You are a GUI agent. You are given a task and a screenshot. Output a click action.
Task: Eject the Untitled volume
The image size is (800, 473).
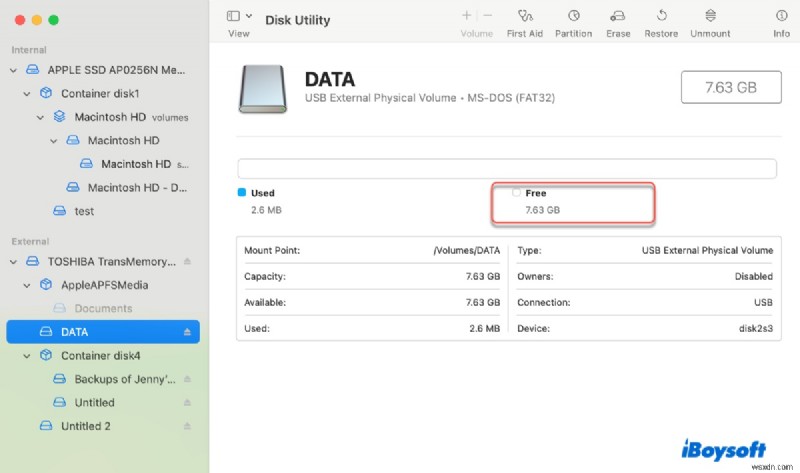tap(187, 402)
